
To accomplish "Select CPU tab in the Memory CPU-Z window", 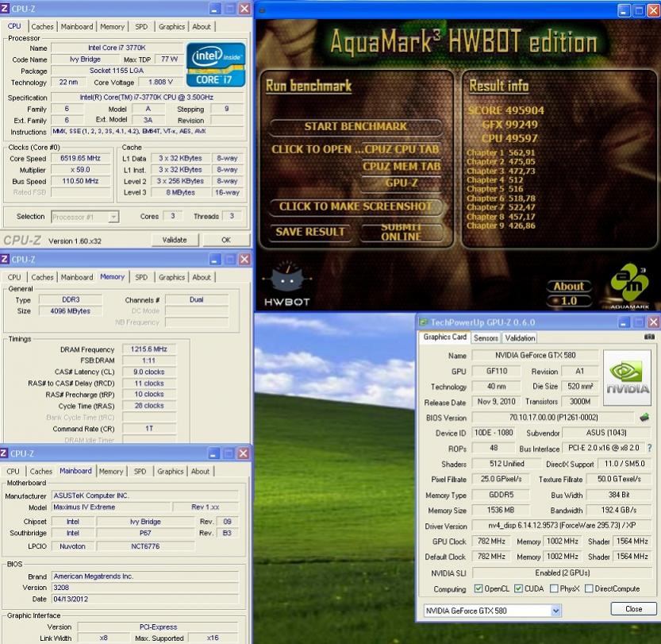I will pyautogui.click(x=14, y=277).
